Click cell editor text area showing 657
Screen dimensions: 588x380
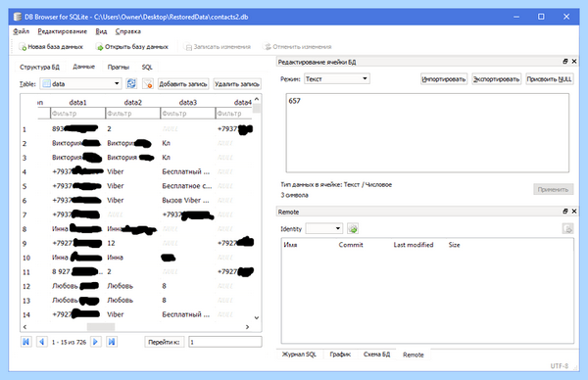427,133
